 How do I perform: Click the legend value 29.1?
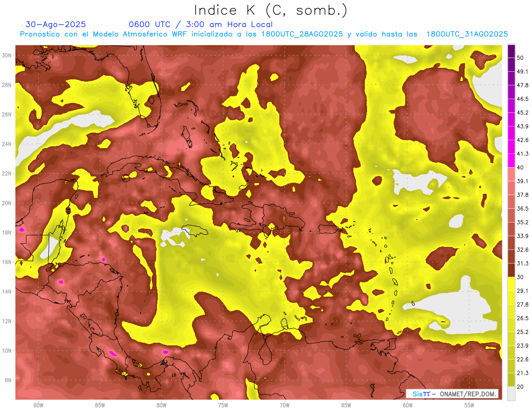pyautogui.click(x=522, y=291)
